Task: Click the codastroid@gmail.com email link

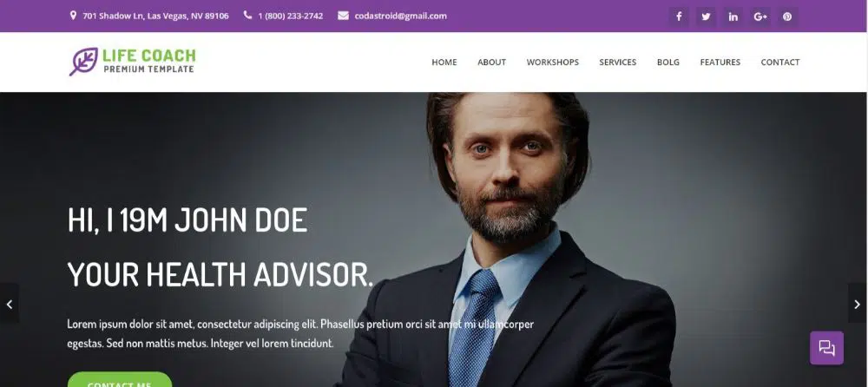Action: (401, 16)
